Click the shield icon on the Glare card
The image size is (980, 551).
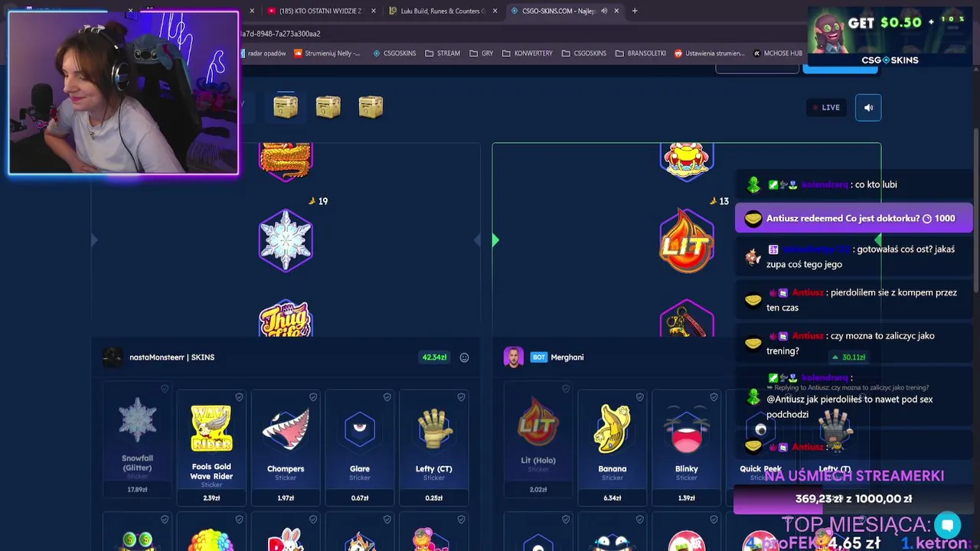(x=387, y=397)
